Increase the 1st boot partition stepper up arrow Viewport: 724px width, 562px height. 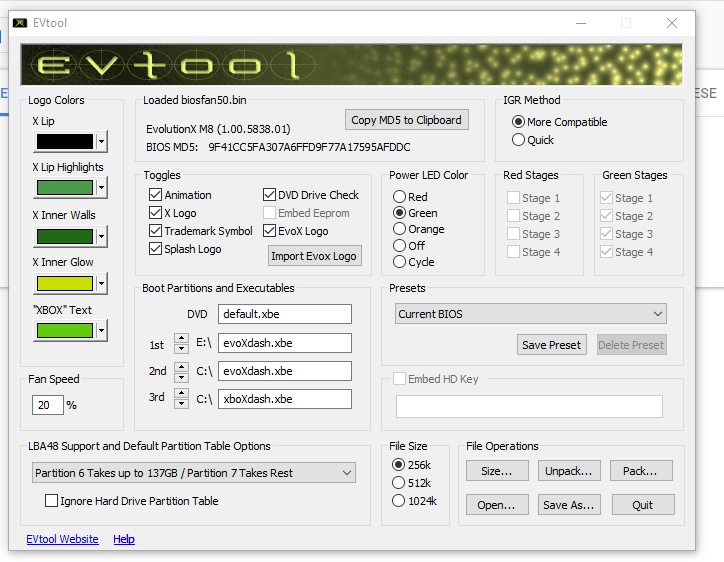181,338
